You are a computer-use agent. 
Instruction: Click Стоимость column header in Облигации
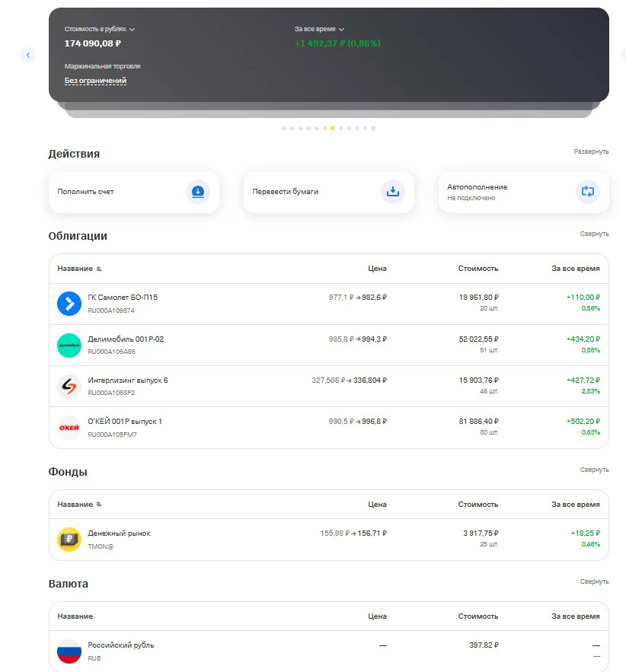pos(478,269)
